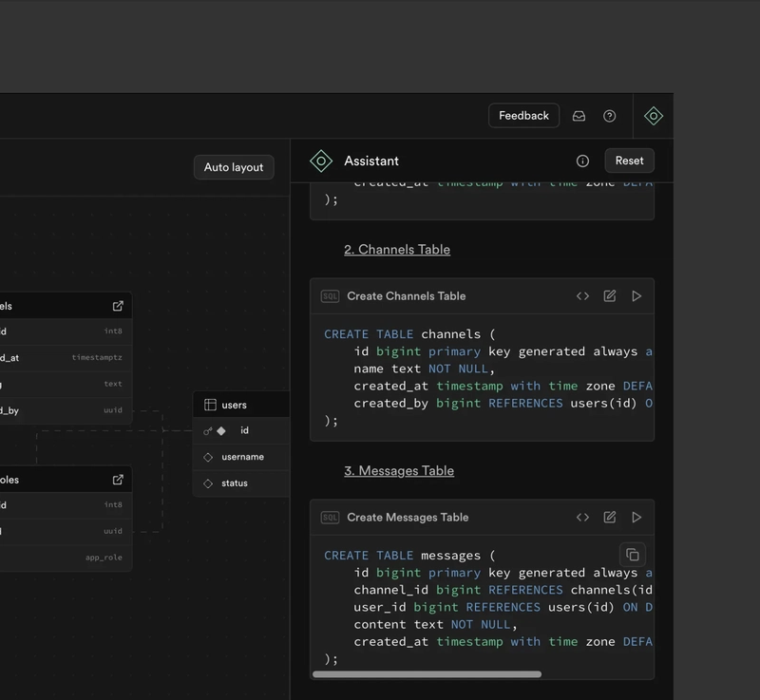Show code for Create Messages Table snippet
The width and height of the screenshot is (760, 700).
[x=582, y=518]
